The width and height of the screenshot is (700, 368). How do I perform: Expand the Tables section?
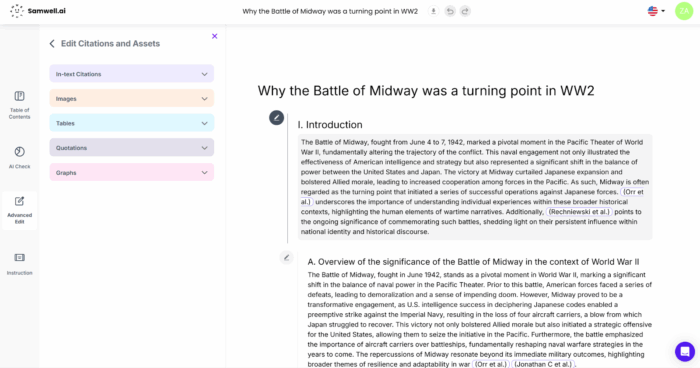pos(132,123)
